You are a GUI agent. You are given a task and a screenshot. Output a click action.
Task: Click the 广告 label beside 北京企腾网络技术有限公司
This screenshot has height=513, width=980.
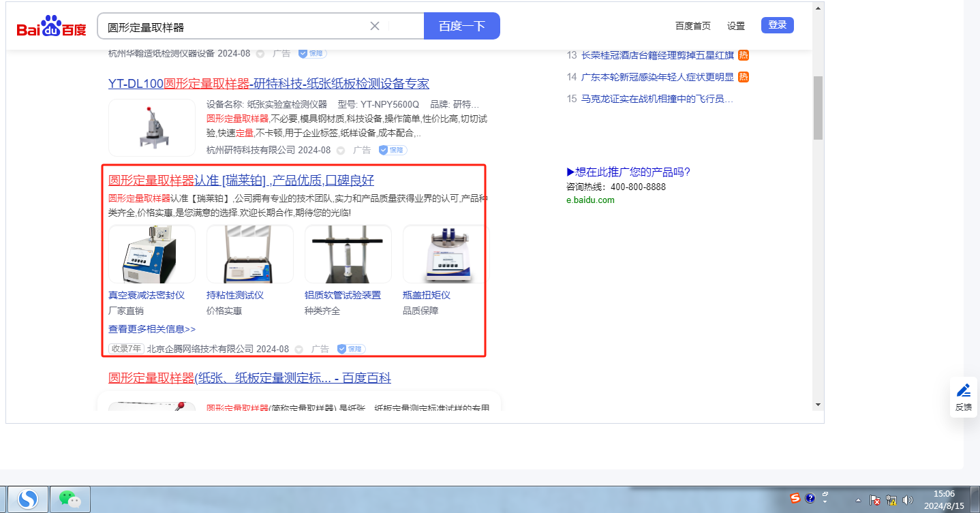tap(320, 349)
